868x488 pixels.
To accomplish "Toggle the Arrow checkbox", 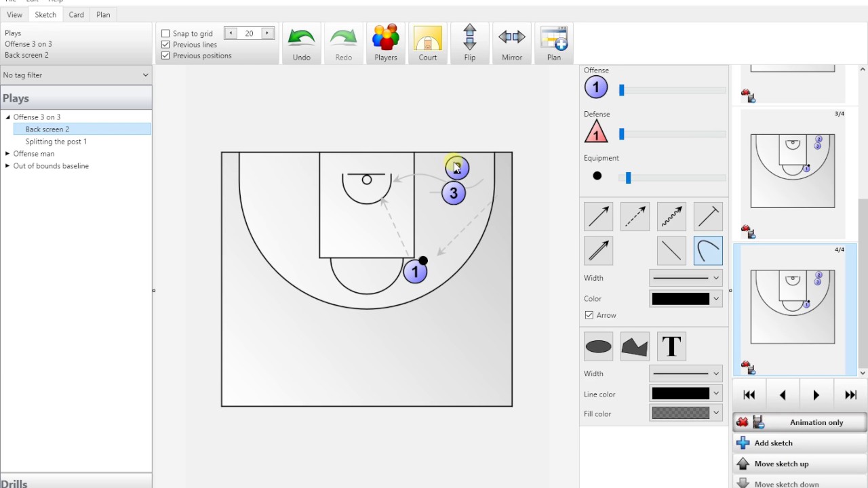I will (589, 315).
